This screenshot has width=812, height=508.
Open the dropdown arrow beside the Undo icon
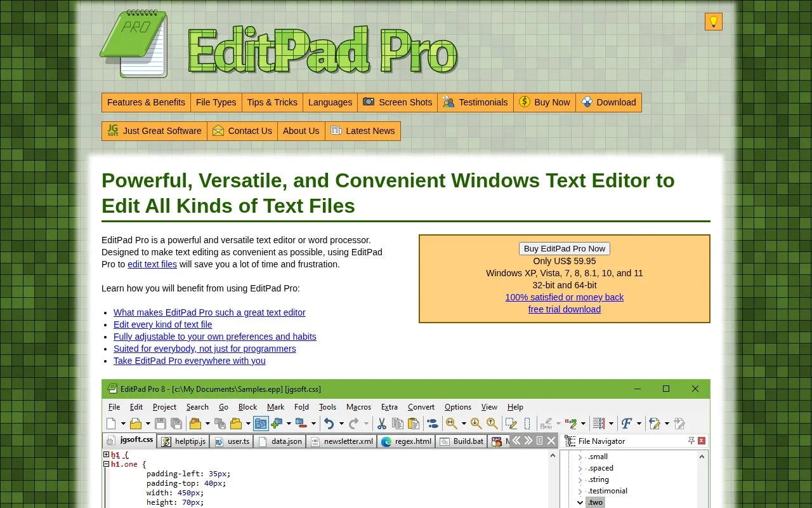pos(341,424)
